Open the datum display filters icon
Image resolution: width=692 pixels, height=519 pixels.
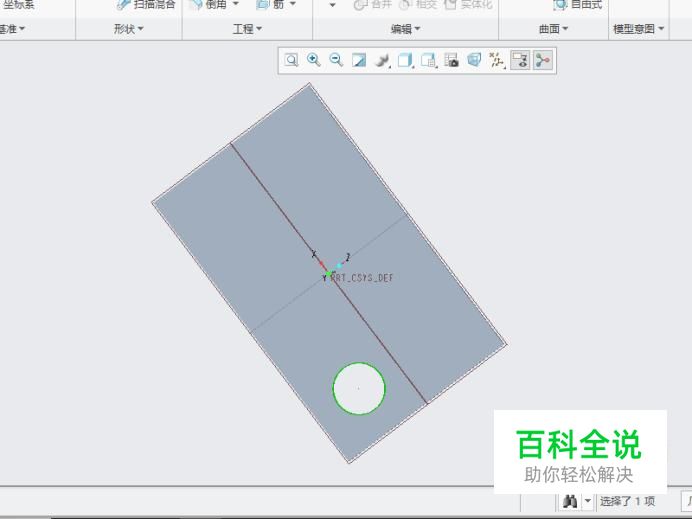click(497, 60)
